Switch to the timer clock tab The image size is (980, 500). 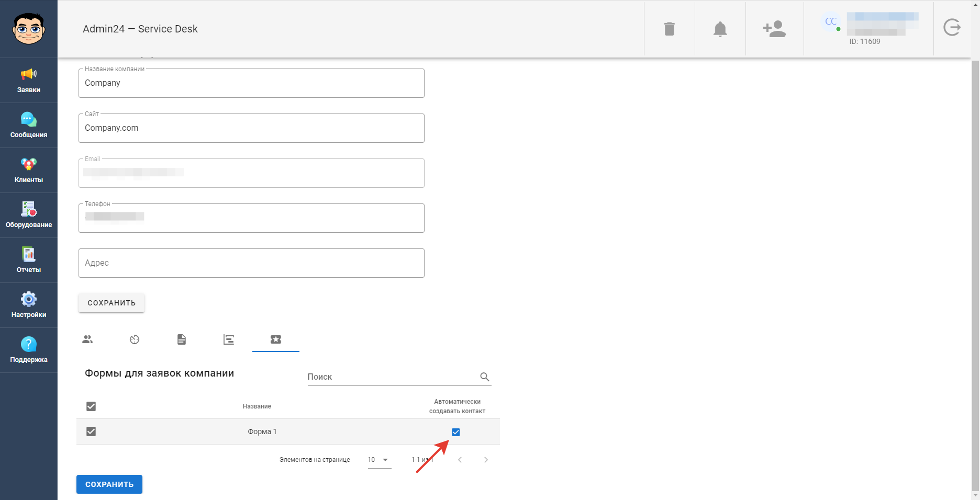pyautogui.click(x=135, y=339)
